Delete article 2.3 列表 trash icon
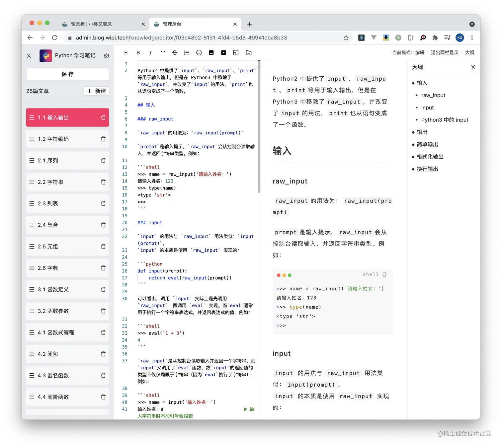The width and height of the screenshot is (502, 448). [103, 203]
